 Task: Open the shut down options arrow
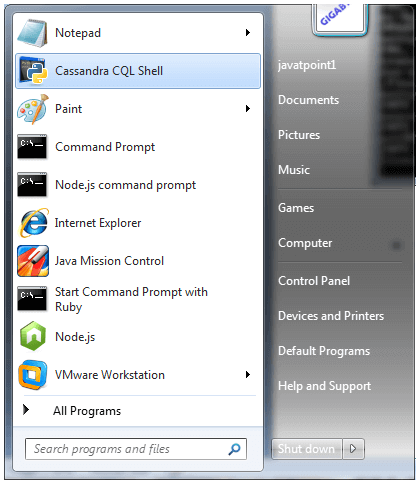pyautogui.click(x=353, y=449)
